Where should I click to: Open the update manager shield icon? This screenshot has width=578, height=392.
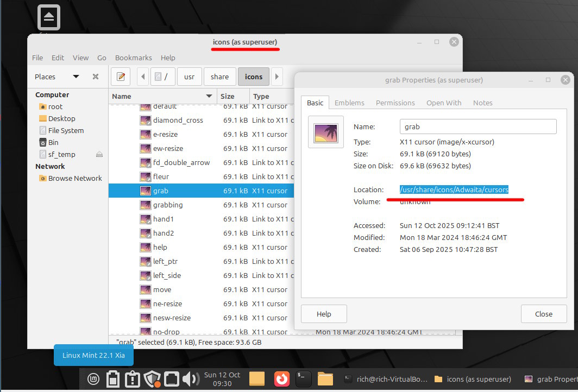pos(152,379)
